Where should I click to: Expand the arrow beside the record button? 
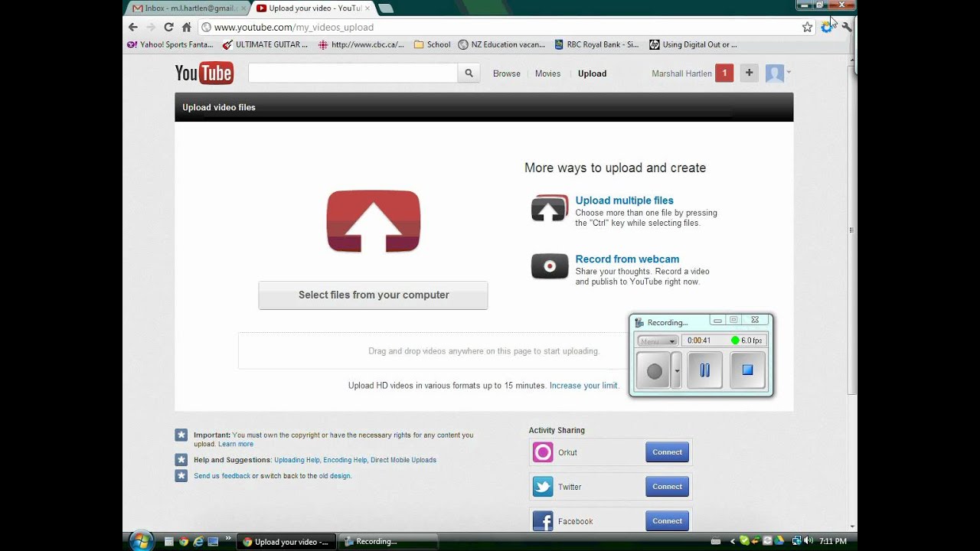676,371
